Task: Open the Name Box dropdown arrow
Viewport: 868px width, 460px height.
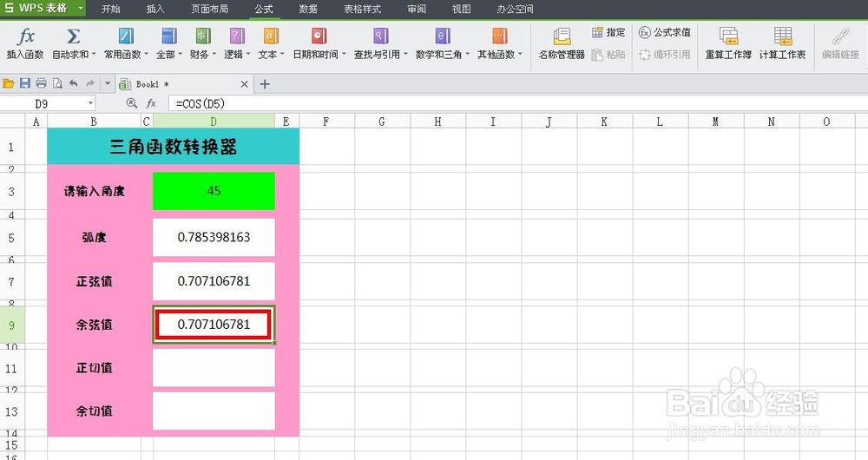Action: (90, 103)
